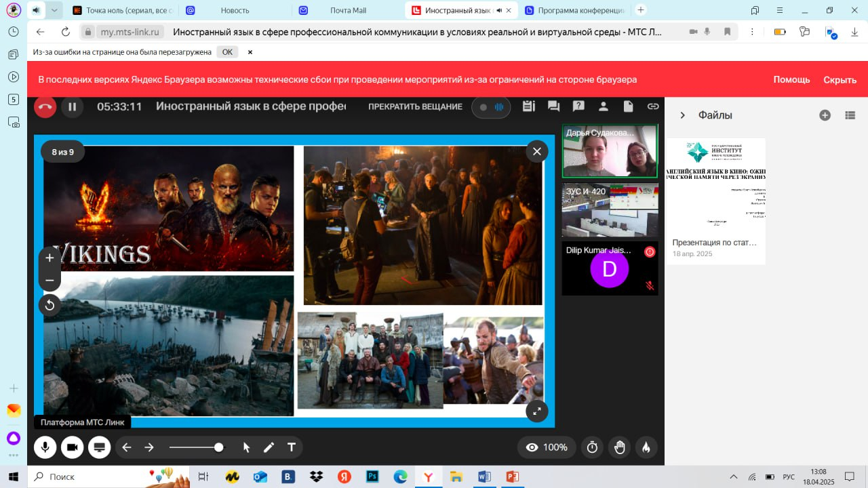Toggle the microphone button
868x488 pixels.
(45, 447)
